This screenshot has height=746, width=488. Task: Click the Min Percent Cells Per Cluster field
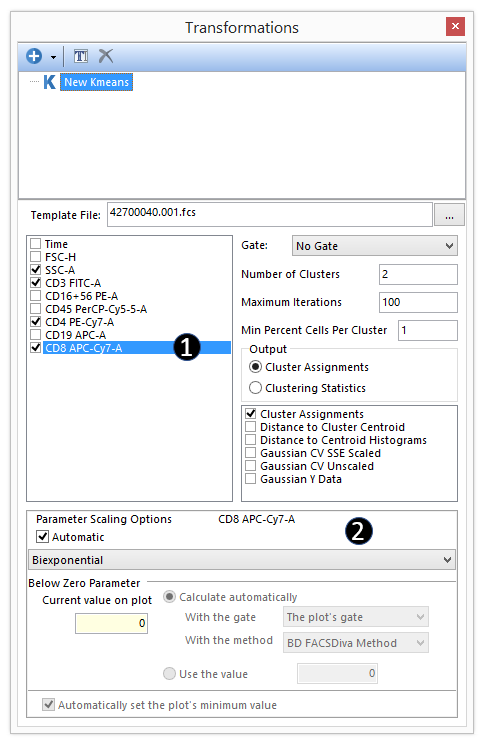tap(428, 330)
